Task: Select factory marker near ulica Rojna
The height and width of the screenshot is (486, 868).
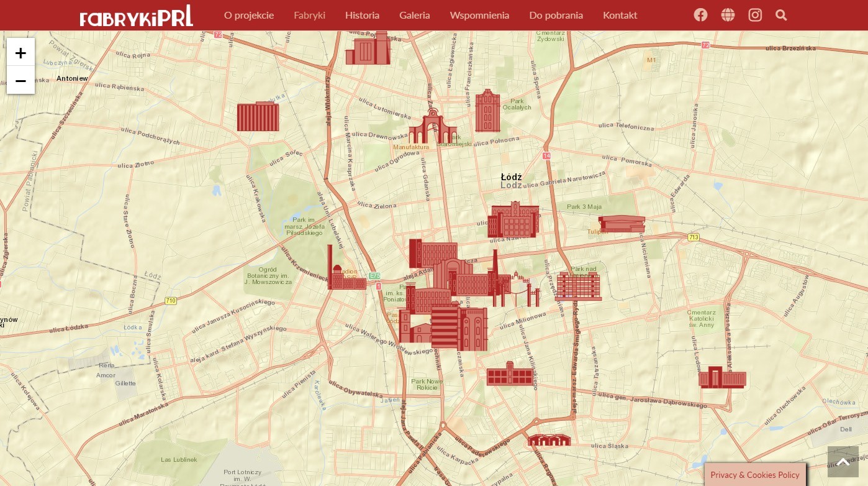Action: click(x=368, y=48)
